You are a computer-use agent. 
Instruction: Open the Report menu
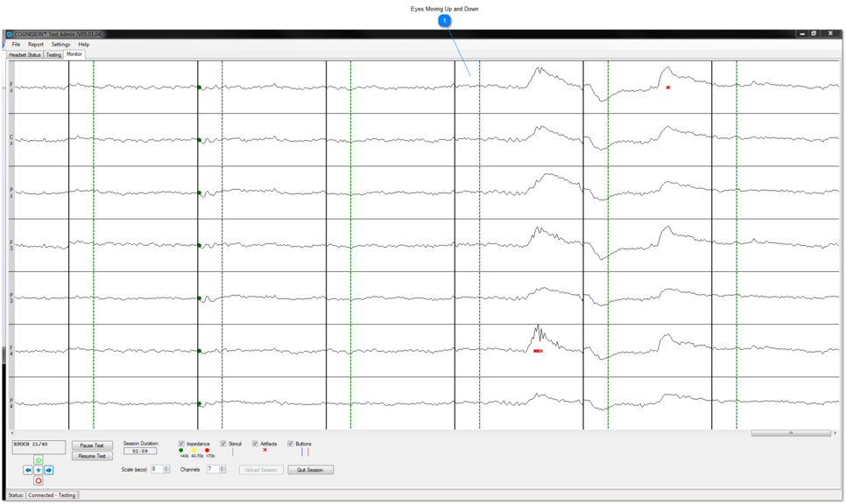pyautogui.click(x=35, y=45)
